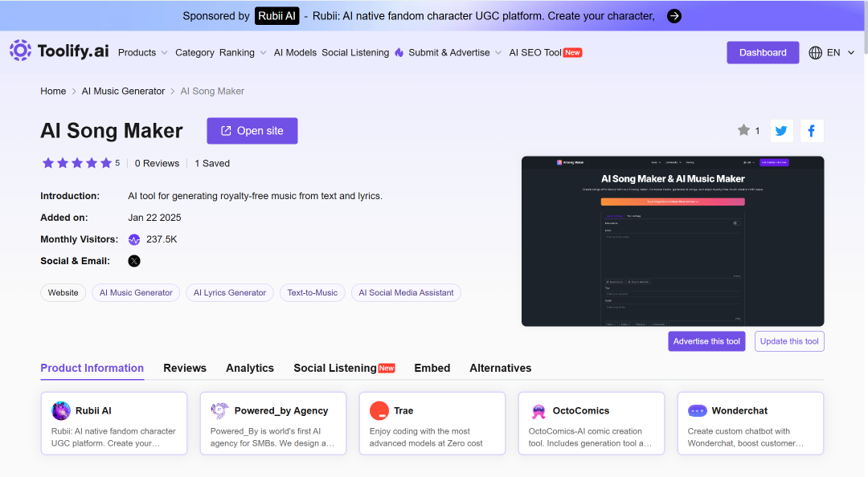This screenshot has width=868, height=477.
Task: Open AI Models page
Action: click(x=295, y=52)
